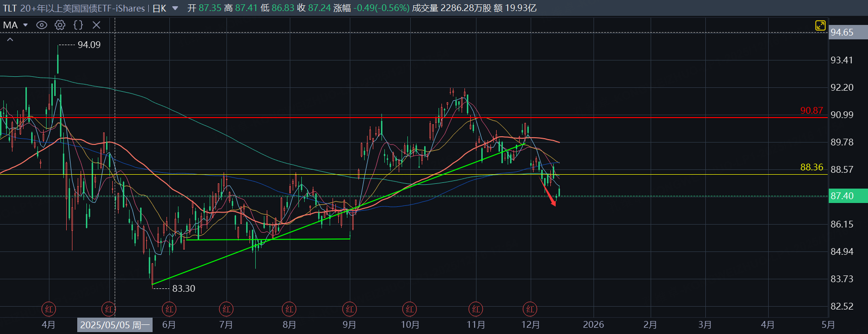Image resolution: width=868 pixels, height=334 pixels.
Task: Click the 红 dividend marker above 7月
Action: coord(226,310)
